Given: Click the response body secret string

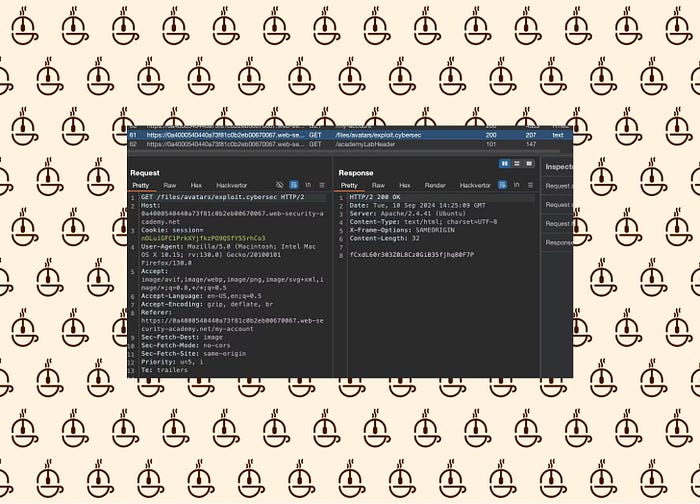Looking at the screenshot, I should point(412,254).
